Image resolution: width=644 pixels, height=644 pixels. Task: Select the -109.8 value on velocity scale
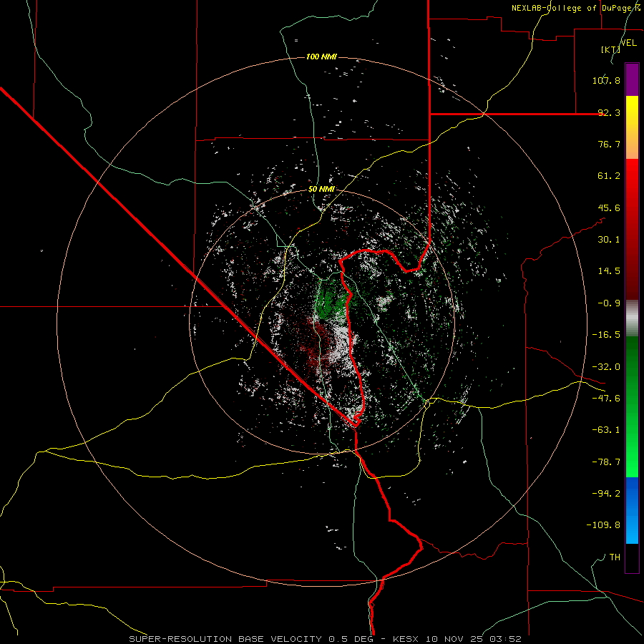603,525
